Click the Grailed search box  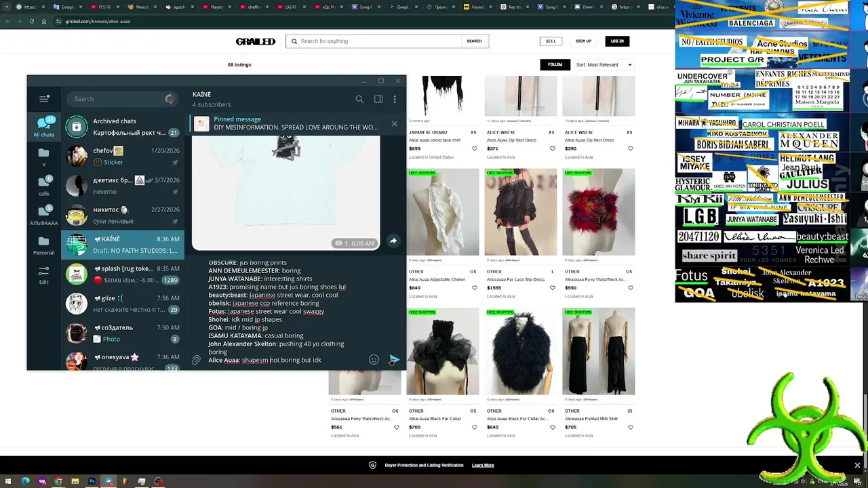374,41
